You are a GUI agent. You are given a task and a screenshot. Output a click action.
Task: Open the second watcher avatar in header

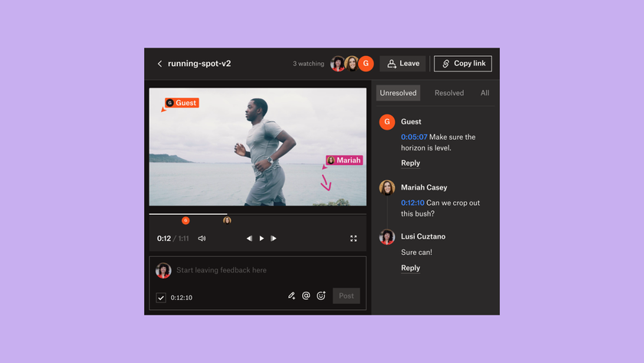click(x=352, y=64)
